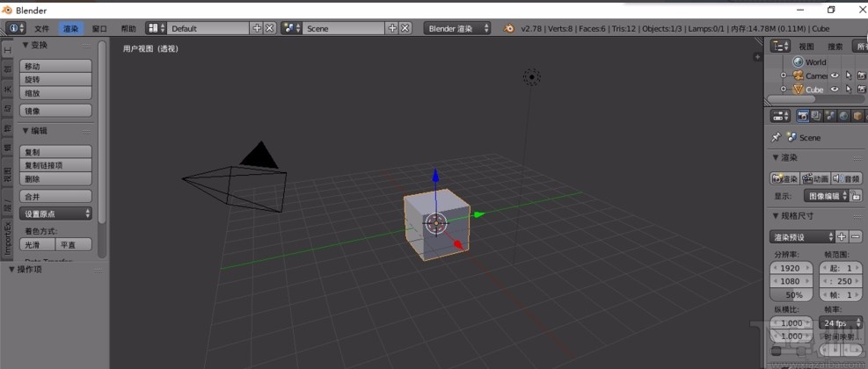
Task: Click the 旋转 button
Action: tap(56, 79)
